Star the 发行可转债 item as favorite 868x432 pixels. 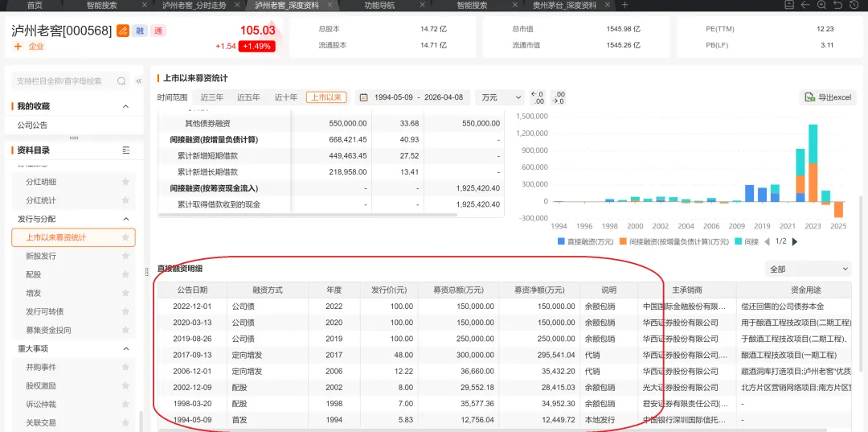tap(125, 311)
